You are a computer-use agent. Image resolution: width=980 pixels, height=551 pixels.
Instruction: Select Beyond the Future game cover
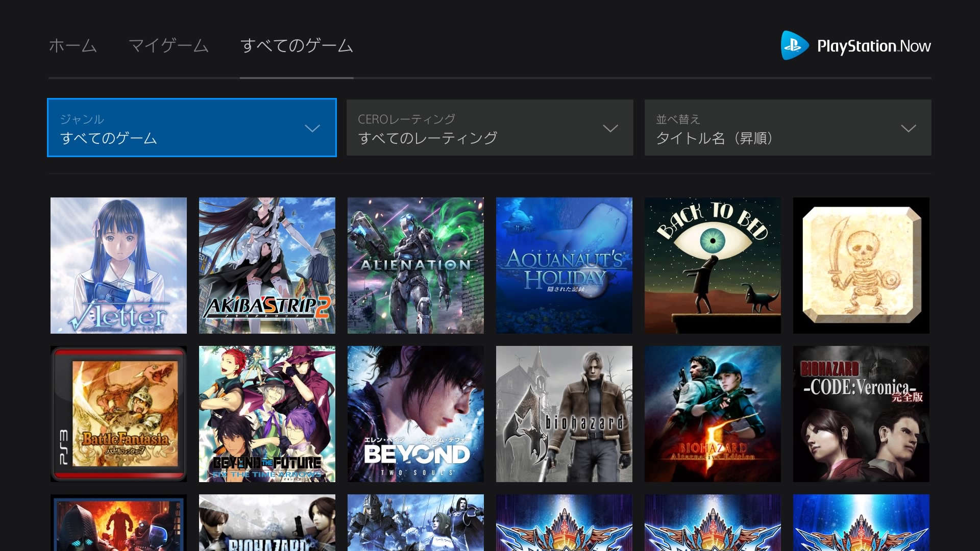click(267, 414)
